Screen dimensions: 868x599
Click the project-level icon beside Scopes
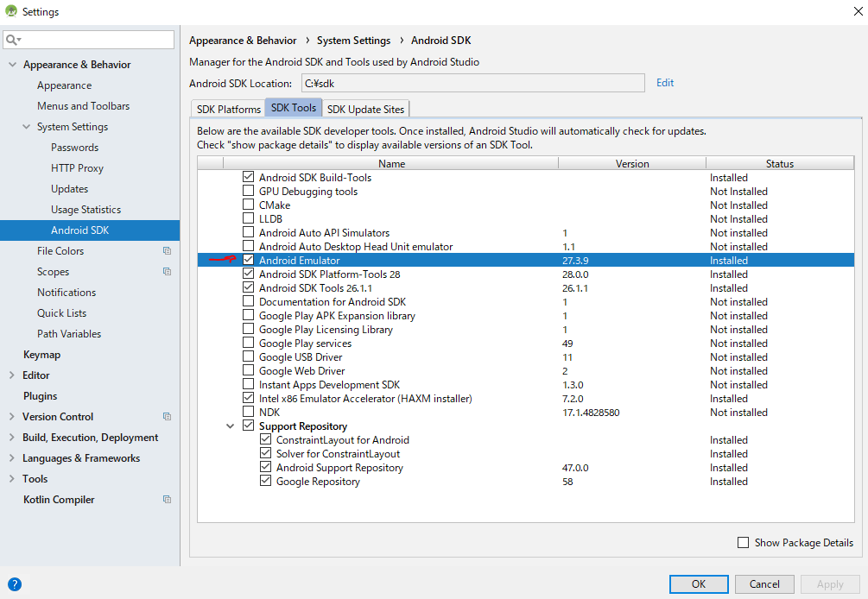(x=167, y=272)
